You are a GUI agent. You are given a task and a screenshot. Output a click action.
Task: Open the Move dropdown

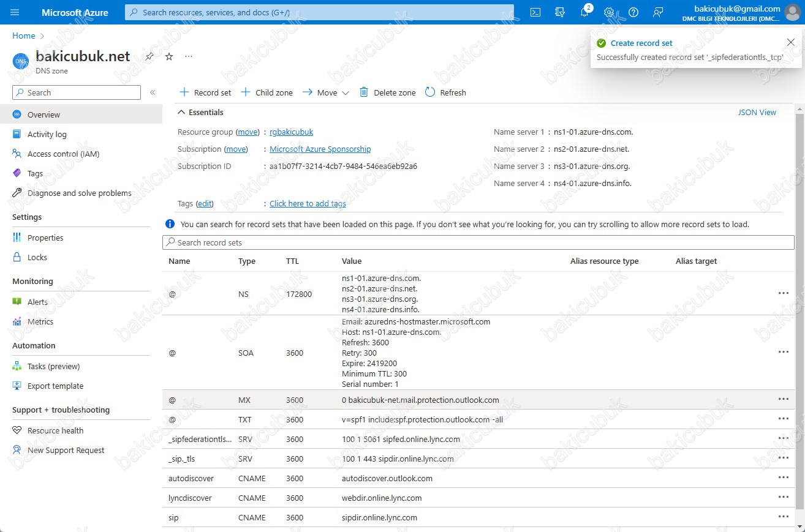coord(326,92)
